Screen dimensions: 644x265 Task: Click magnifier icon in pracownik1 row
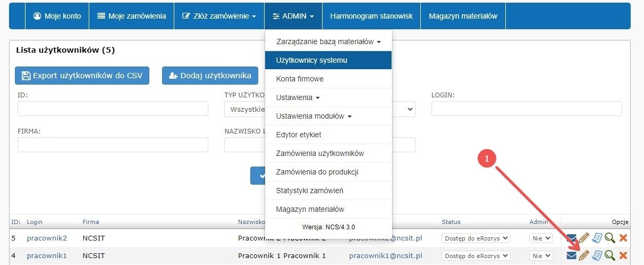coord(610,255)
